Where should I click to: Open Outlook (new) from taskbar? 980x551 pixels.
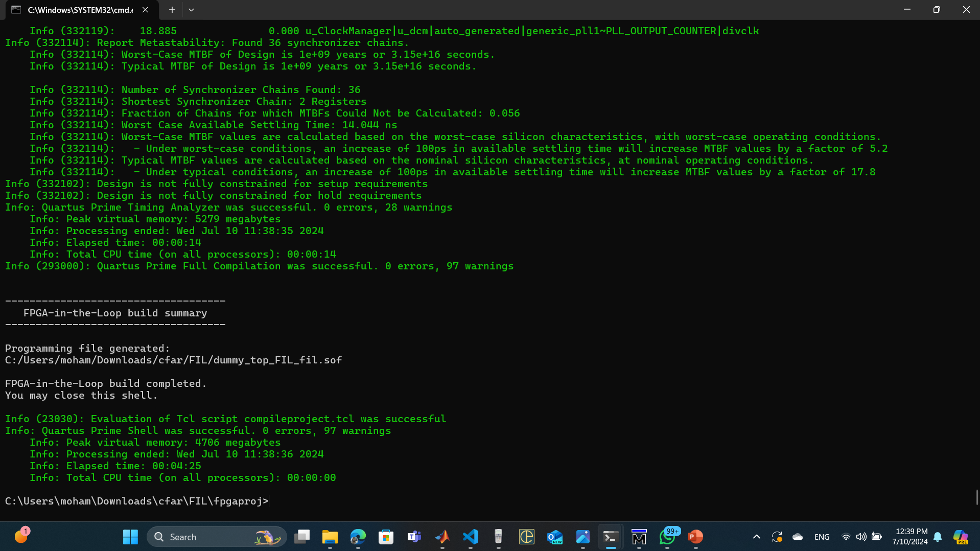point(555,537)
